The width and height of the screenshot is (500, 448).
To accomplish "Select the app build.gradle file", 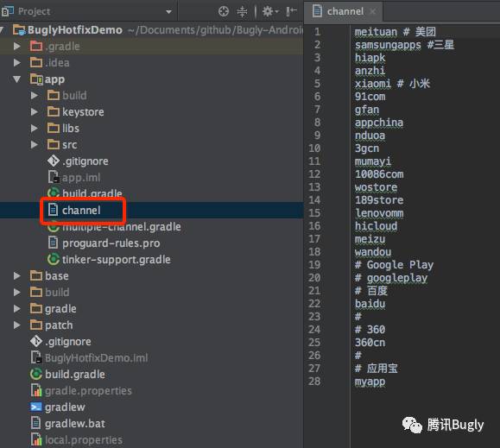I will tap(92, 193).
